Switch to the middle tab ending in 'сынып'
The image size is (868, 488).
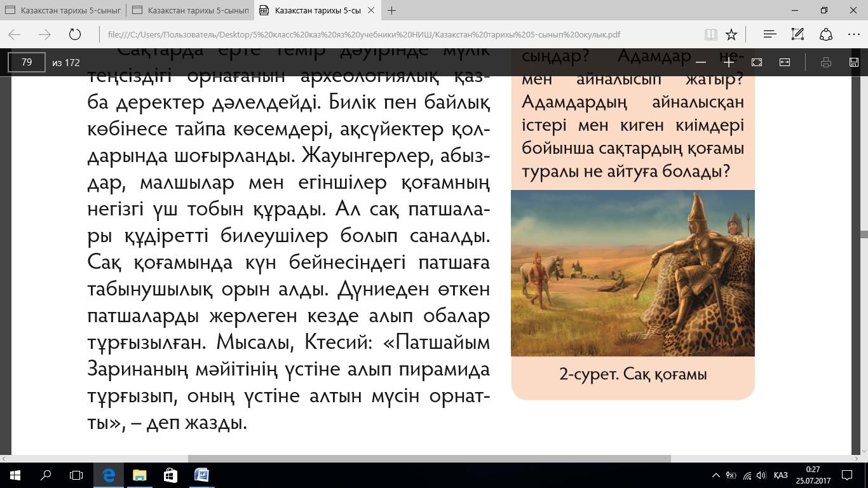click(x=191, y=11)
